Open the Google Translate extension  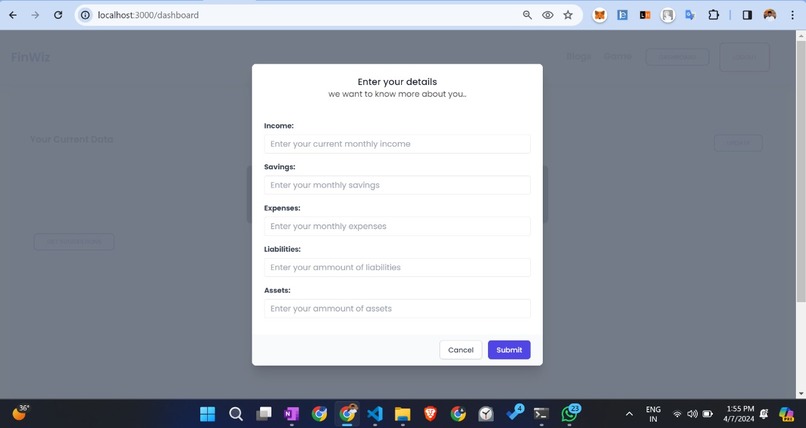pyautogui.click(x=690, y=15)
